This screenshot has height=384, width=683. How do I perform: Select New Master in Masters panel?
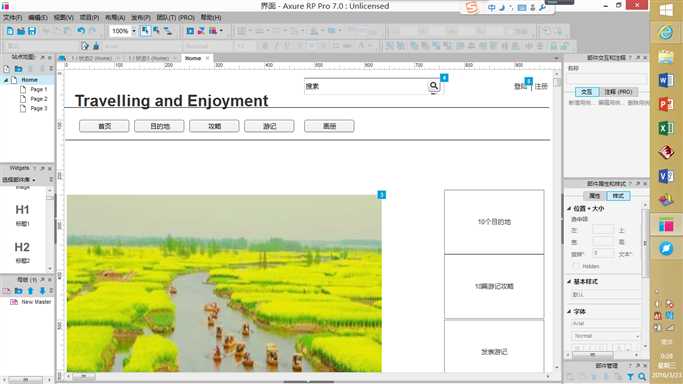coord(36,302)
